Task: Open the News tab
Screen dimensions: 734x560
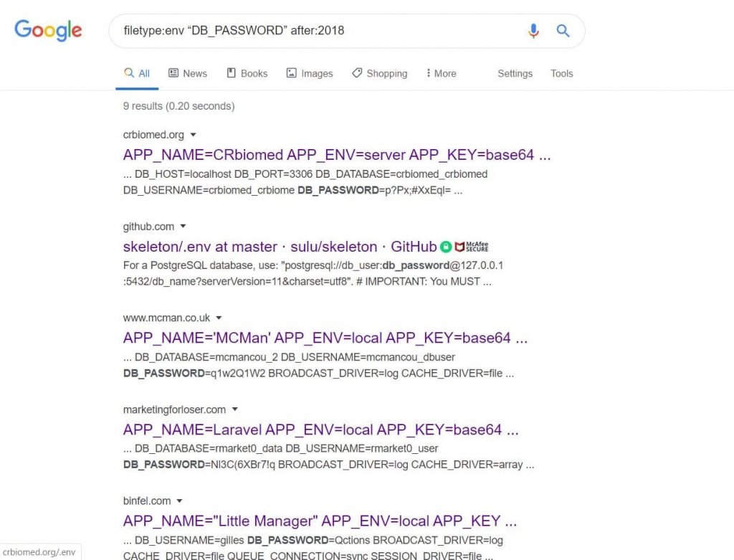Action: point(188,74)
